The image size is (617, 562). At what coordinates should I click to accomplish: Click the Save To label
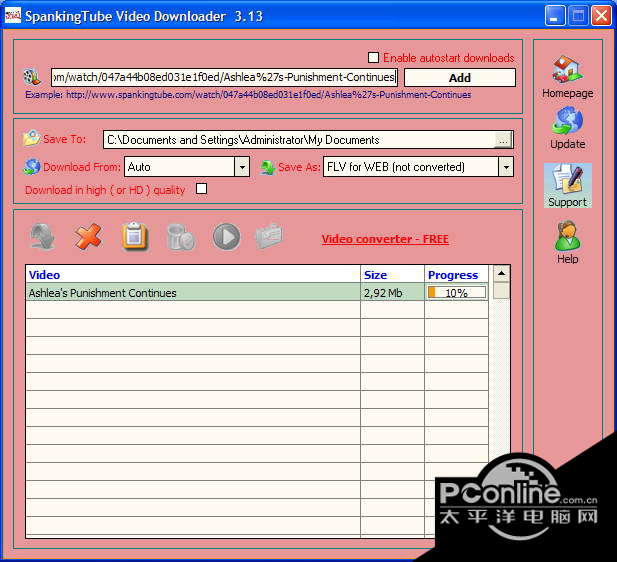tap(65, 139)
